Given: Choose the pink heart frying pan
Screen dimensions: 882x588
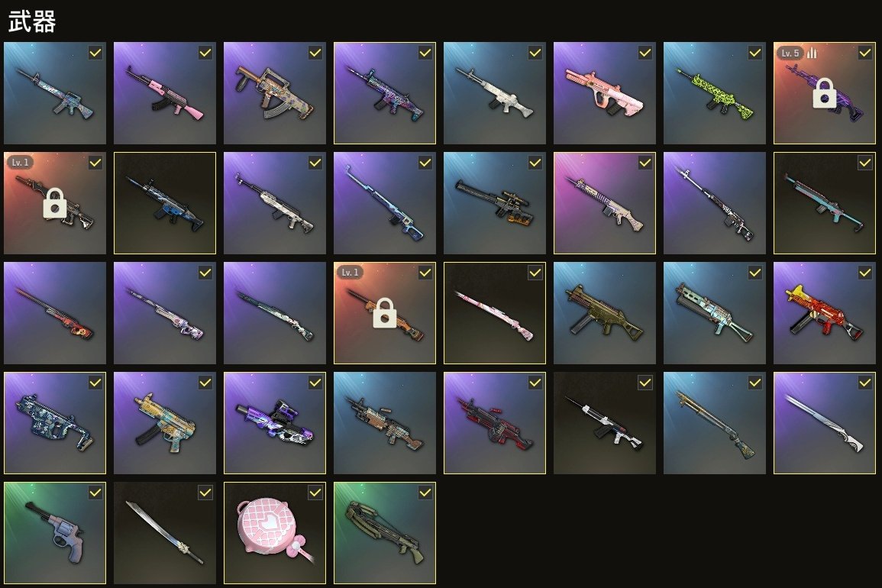Looking at the screenshot, I should click(x=274, y=533).
